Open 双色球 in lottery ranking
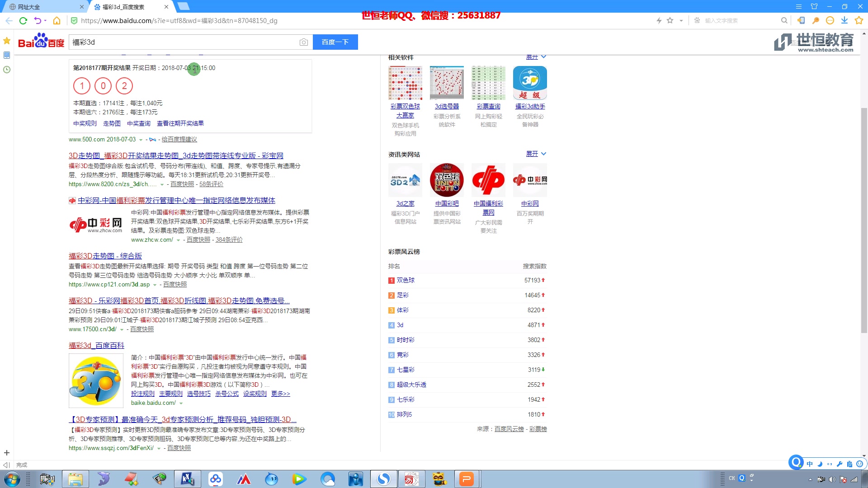Image resolution: width=868 pixels, height=488 pixels. [x=406, y=280]
